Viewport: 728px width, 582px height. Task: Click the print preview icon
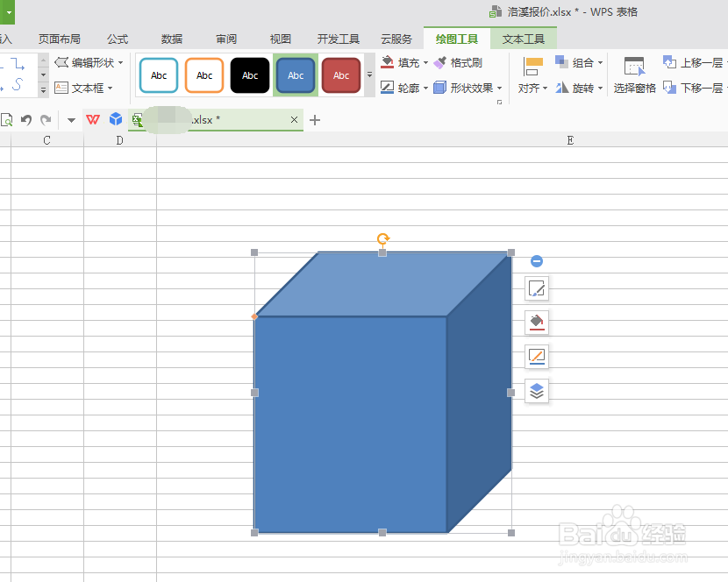(x=6, y=120)
